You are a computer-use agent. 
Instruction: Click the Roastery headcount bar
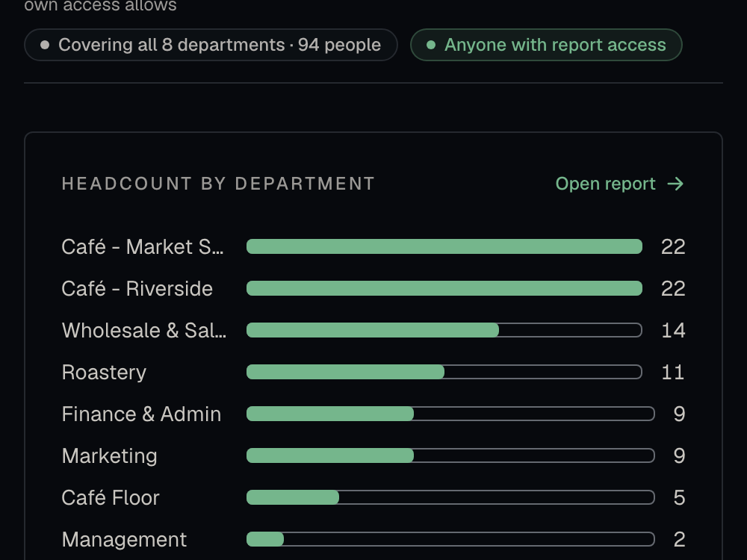pyautogui.click(x=444, y=373)
